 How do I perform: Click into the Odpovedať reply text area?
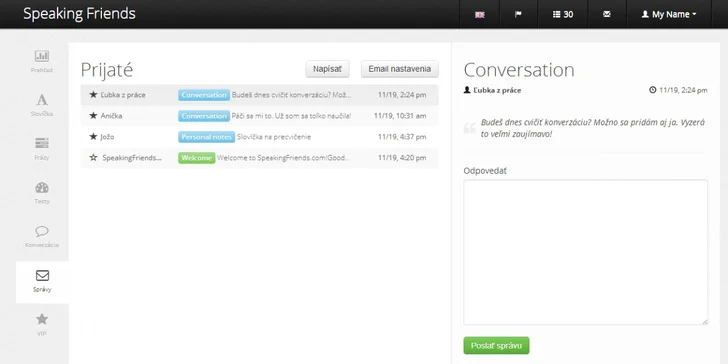[585, 252]
